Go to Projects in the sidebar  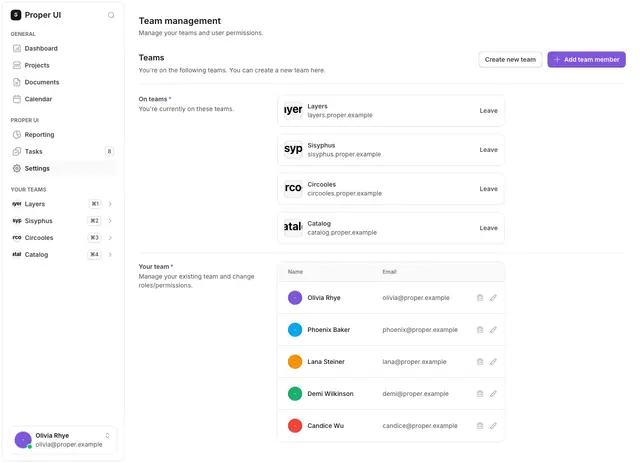pos(62,65)
